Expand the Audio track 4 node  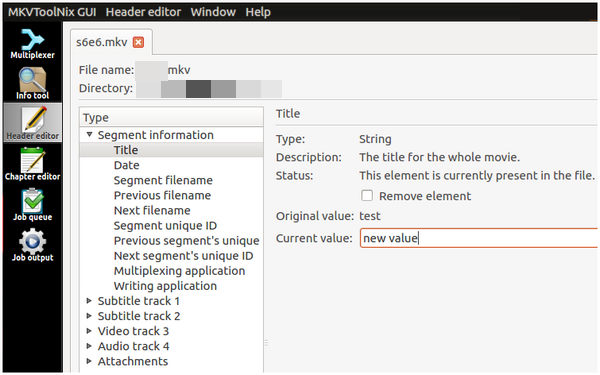[x=89, y=346]
